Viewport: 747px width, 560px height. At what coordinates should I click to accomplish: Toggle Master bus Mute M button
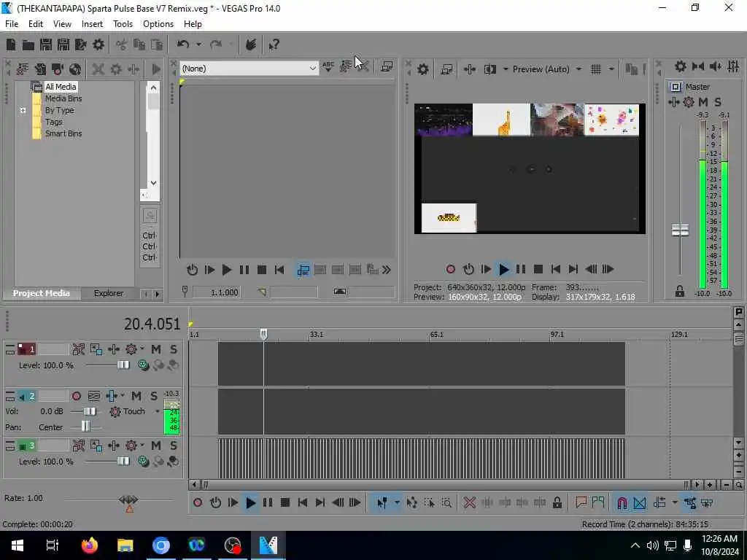click(703, 102)
